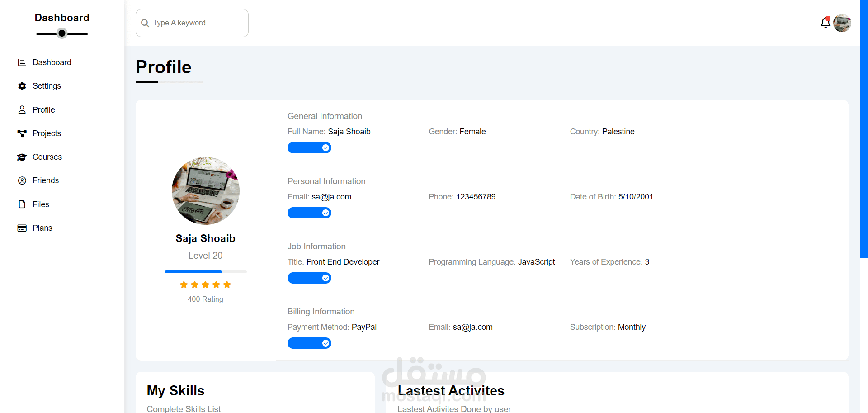Open the Friends page link

(x=46, y=180)
